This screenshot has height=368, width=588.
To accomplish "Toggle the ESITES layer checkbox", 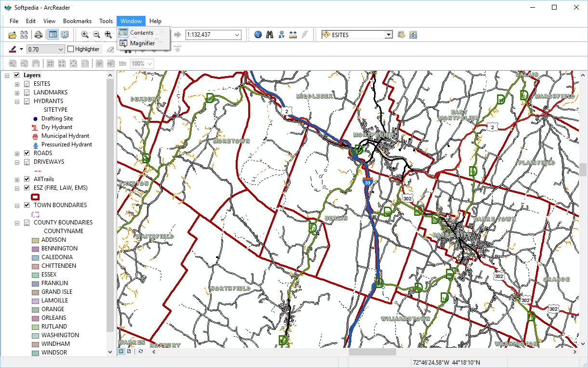I will (x=27, y=84).
